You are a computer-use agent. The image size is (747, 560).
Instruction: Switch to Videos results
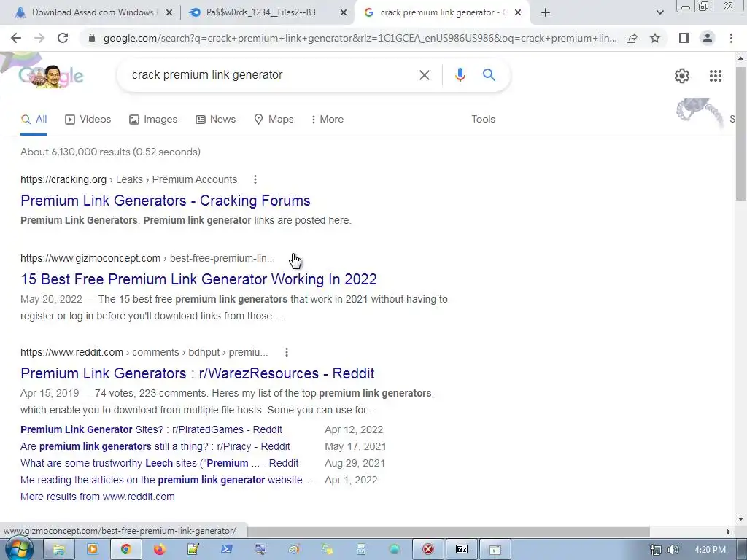pos(88,119)
